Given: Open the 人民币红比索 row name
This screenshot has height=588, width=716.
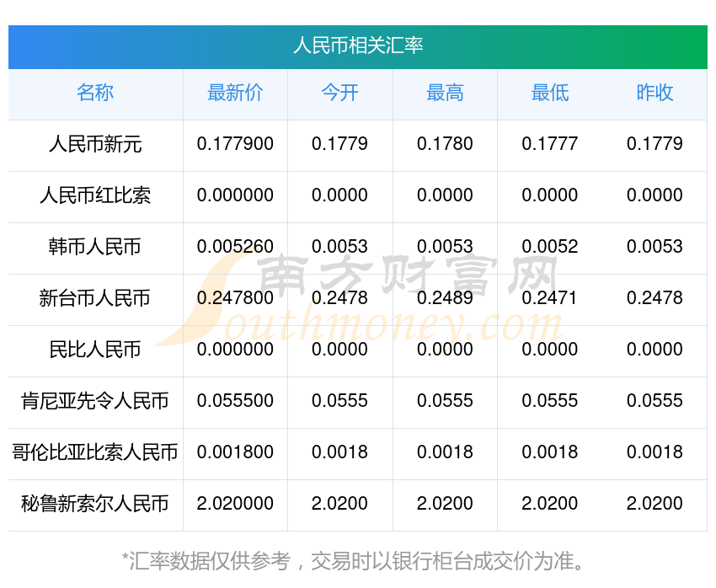Looking at the screenshot, I should (x=95, y=195).
